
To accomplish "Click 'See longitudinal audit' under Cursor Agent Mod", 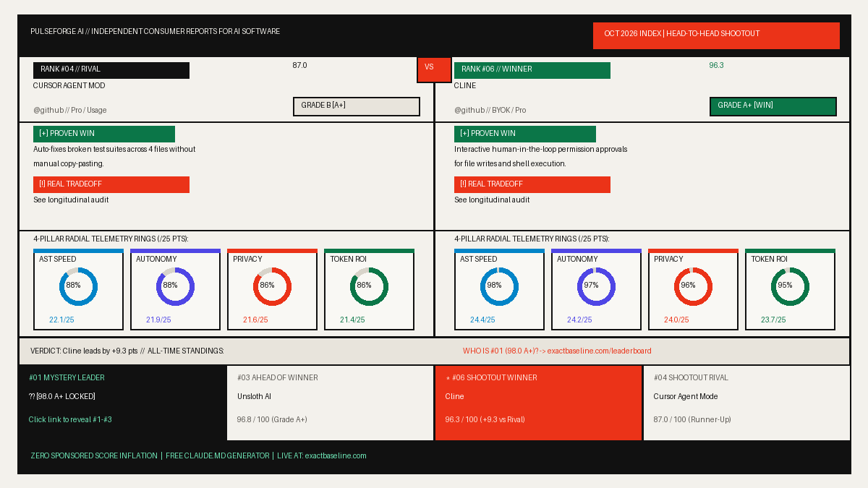I will coord(71,200).
